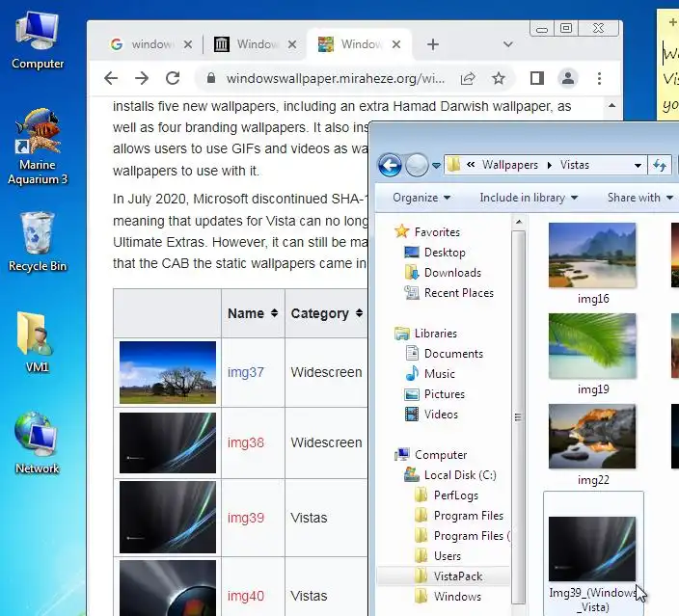The image size is (679, 616).
Task: Open the Organize menu
Action: coord(421,198)
